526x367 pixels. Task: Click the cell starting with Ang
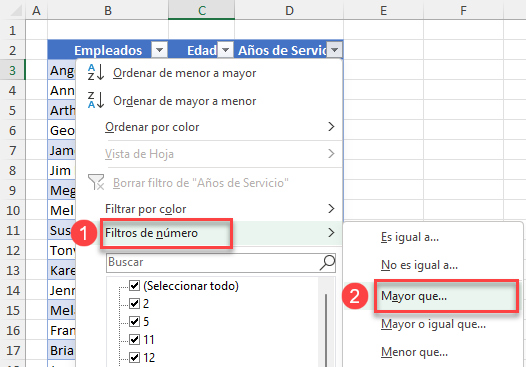62,70
